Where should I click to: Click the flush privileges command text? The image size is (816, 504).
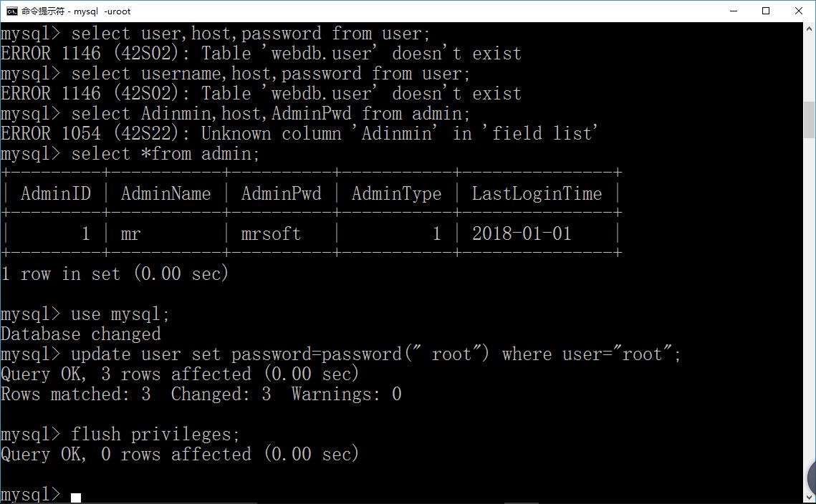[x=155, y=435]
